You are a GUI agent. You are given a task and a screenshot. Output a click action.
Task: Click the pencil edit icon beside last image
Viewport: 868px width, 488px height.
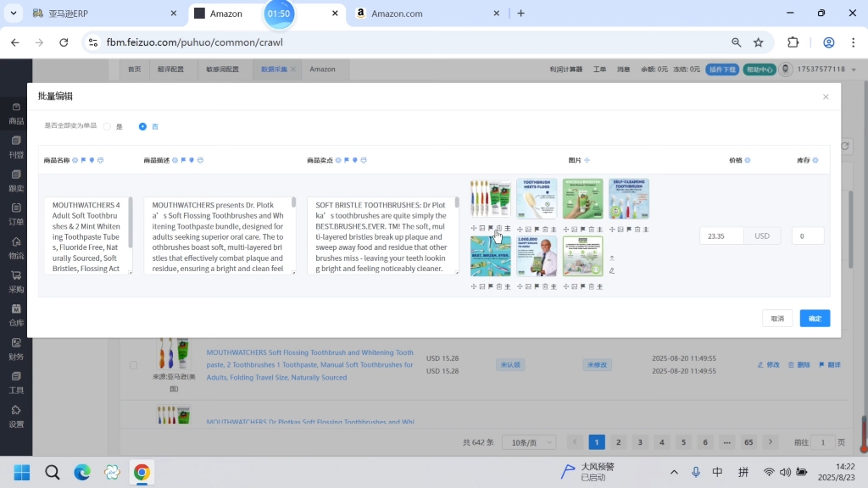click(x=612, y=270)
